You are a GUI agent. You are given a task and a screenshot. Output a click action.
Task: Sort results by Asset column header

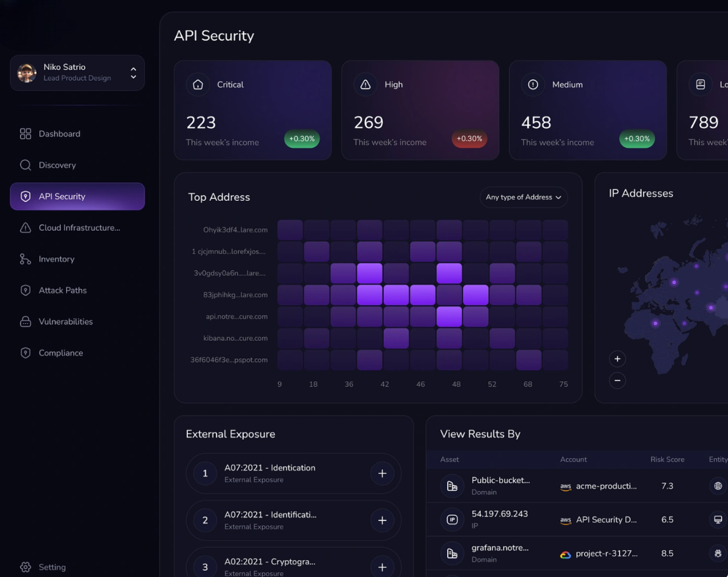449,459
